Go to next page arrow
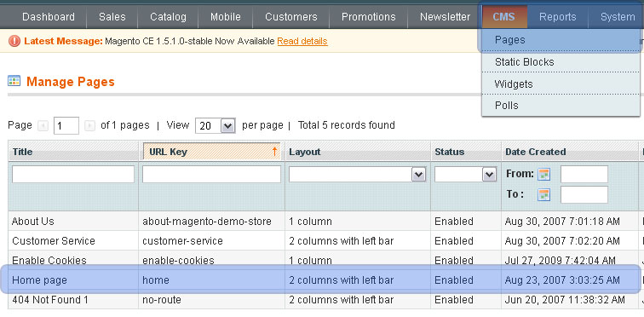Viewport: 644px width, 317px height. (x=89, y=125)
